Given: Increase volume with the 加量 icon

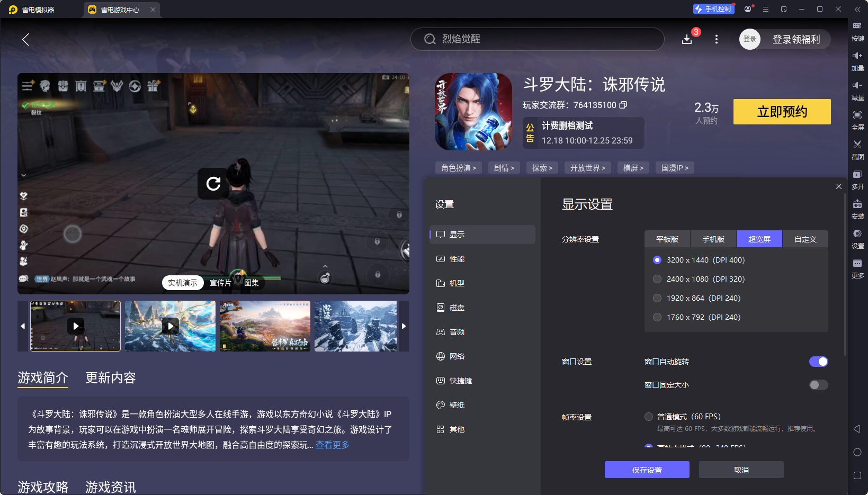Looking at the screenshot, I should [x=857, y=60].
